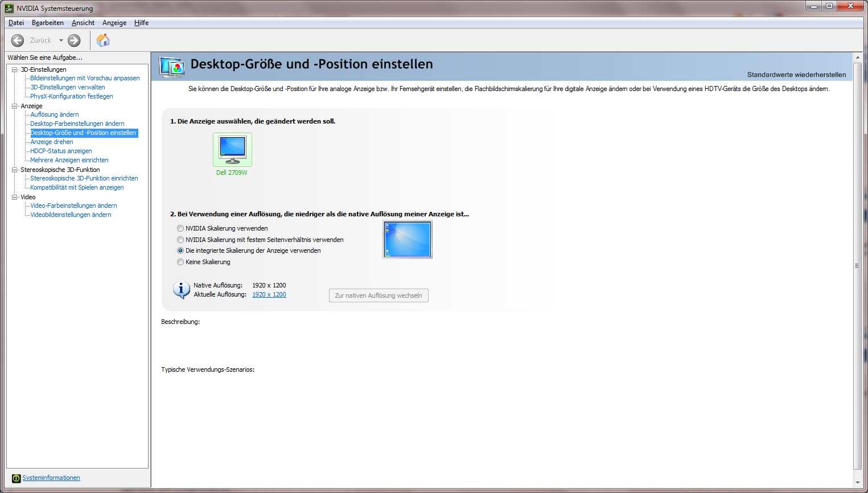Select NVIDIA Skalierung mit festem Seitenverhältnis
Viewport: 868px width, 493px height.
180,240
